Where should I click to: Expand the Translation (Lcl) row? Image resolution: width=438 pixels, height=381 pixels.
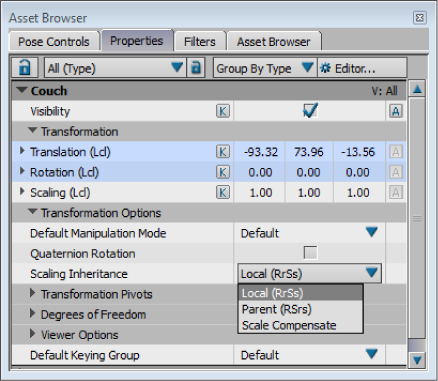pyautogui.click(x=22, y=151)
